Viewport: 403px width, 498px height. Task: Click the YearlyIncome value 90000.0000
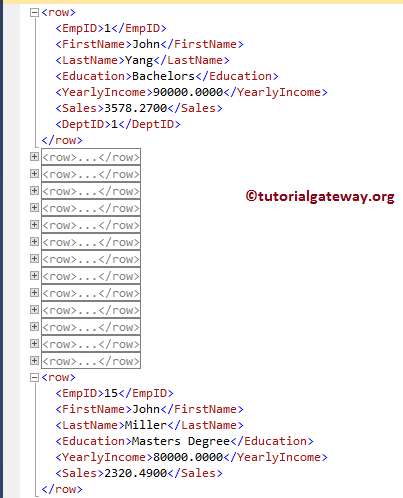point(188,92)
